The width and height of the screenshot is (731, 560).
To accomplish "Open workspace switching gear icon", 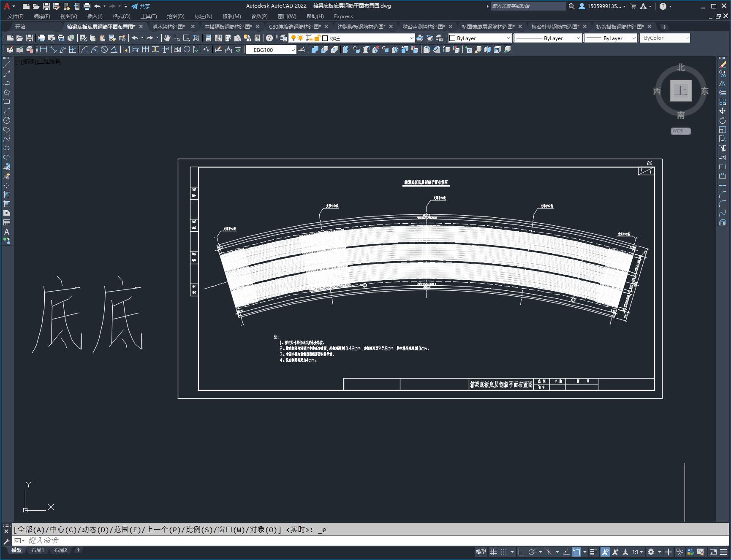I will [651, 552].
